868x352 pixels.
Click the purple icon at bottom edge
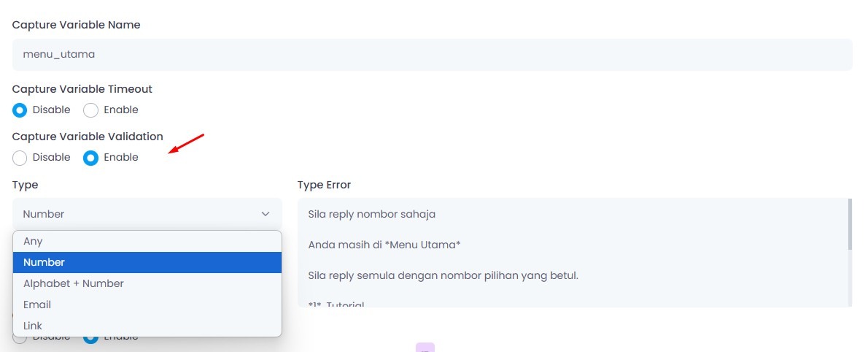425,348
